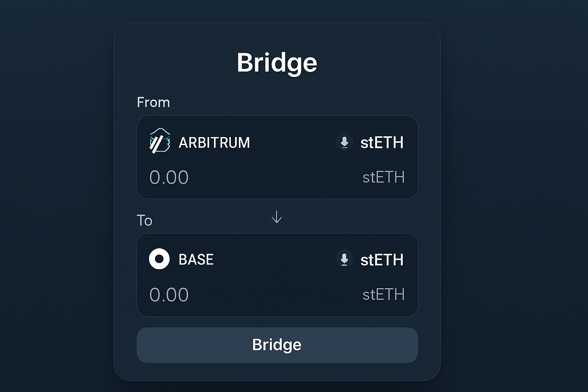Select the From section label
The height and width of the screenshot is (392, 588).
[x=153, y=102]
